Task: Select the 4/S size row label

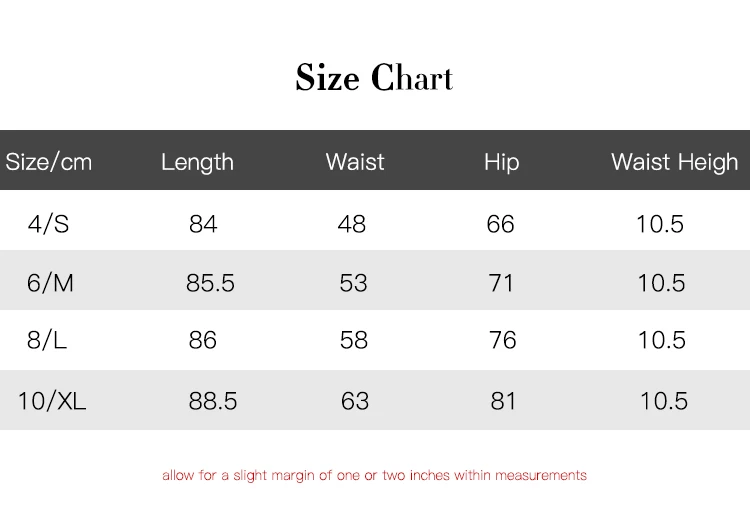Action: coord(49,224)
